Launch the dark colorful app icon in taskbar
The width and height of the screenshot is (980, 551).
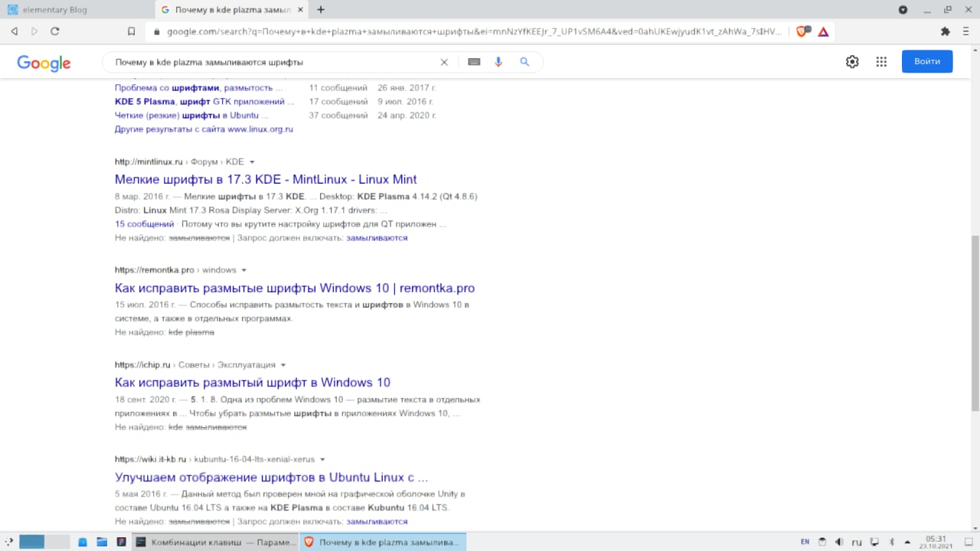point(121,542)
